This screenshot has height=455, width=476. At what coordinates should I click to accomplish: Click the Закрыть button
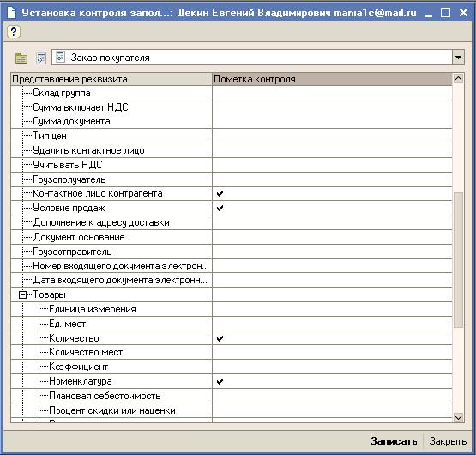click(x=448, y=441)
